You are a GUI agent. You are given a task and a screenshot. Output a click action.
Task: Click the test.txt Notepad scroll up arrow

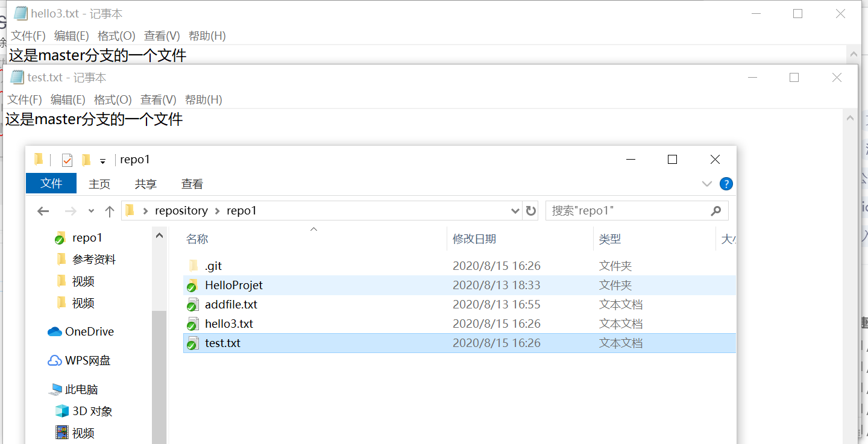click(x=850, y=117)
